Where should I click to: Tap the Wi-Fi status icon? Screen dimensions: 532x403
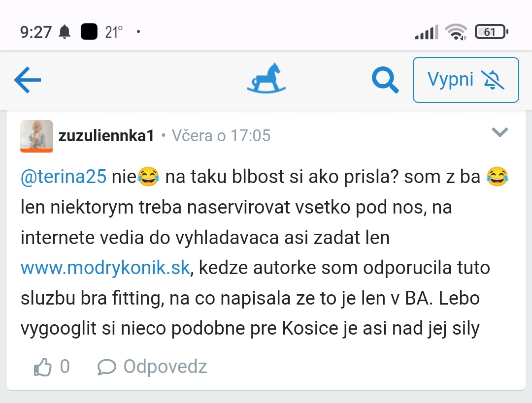(455, 32)
